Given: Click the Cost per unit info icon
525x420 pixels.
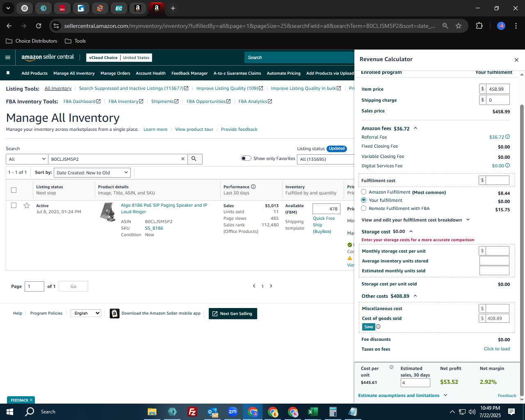Looking at the screenshot, I should click(x=391, y=367).
